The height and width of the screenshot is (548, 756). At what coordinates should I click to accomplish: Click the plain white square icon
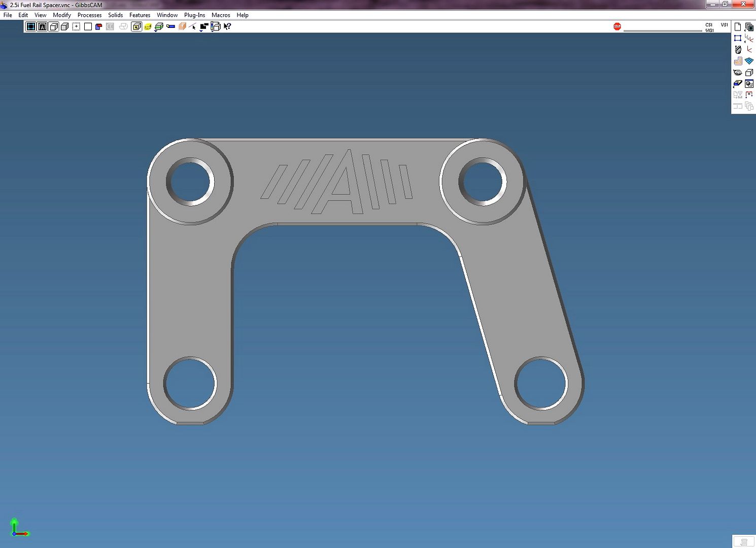click(x=88, y=26)
